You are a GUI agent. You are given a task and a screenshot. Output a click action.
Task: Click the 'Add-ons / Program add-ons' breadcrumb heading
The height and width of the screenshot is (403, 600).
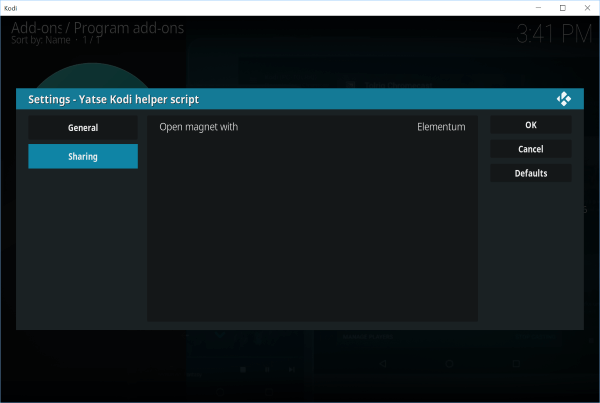tap(97, 28)
